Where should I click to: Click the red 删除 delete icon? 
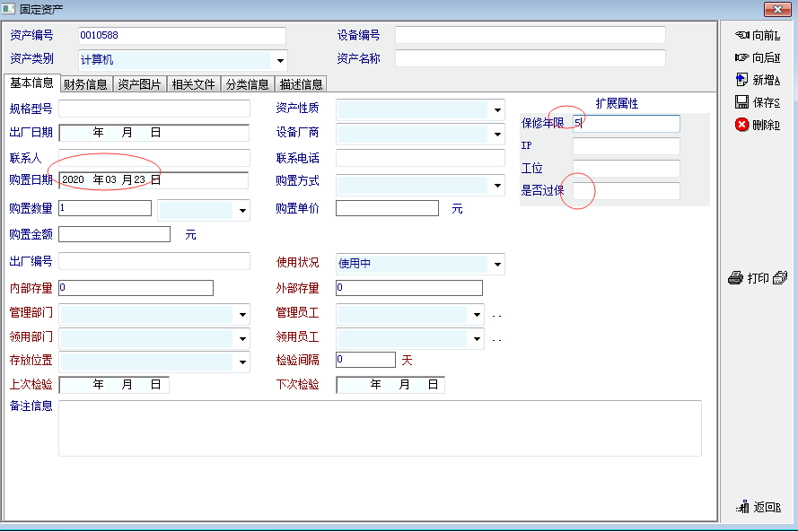tap(742, 125)
